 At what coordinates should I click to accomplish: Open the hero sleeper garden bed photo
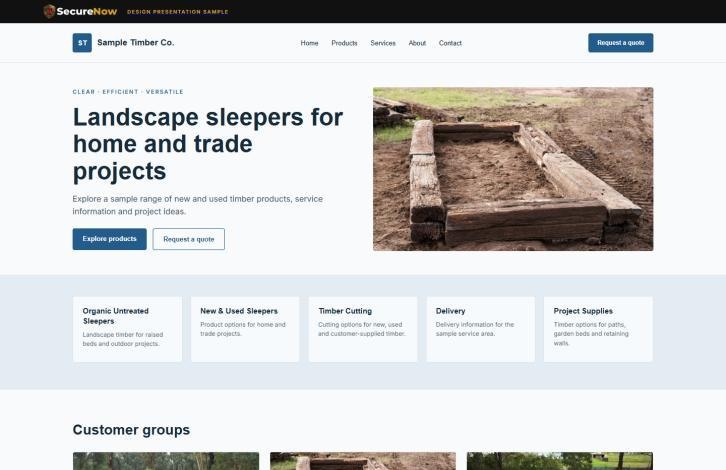[513, 169]
